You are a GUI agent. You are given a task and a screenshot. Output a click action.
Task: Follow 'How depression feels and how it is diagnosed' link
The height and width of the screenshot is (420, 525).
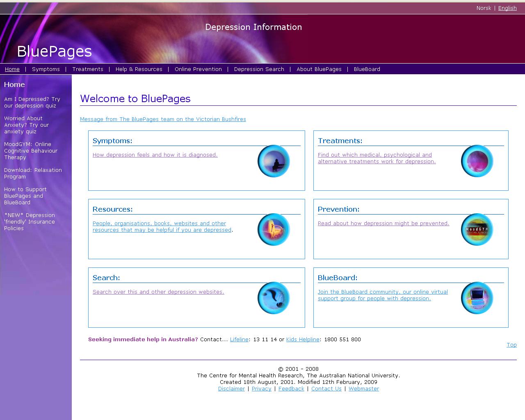[x=155, y=155]
